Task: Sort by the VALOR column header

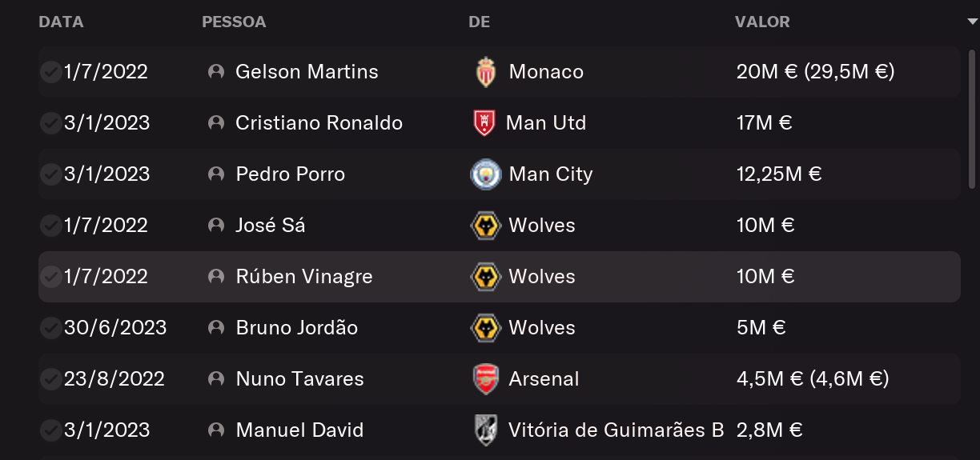Action: pyautogui.click(x=762, y=22)
